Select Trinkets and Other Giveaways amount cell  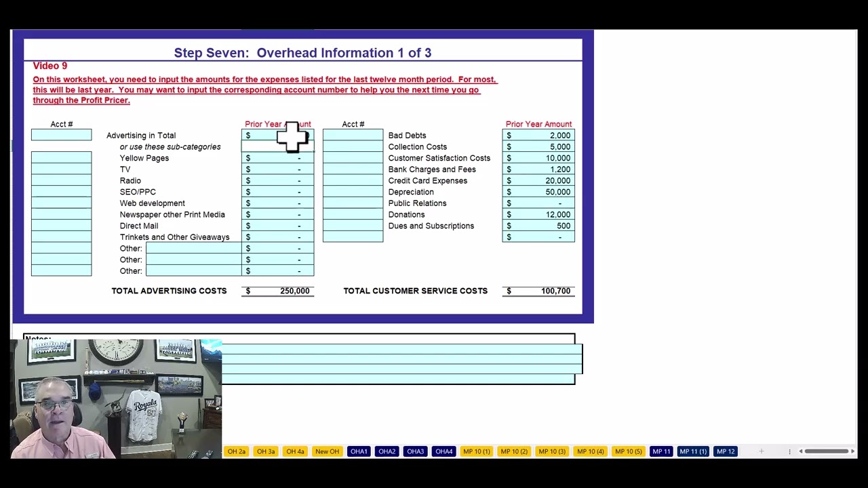278,237
